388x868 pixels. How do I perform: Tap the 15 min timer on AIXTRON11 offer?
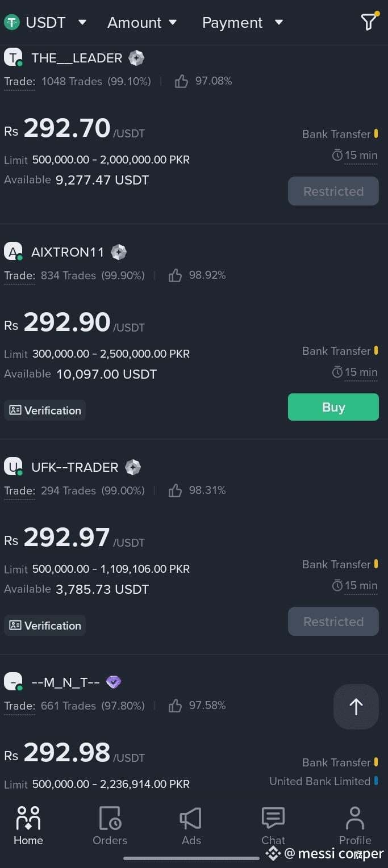355,372
